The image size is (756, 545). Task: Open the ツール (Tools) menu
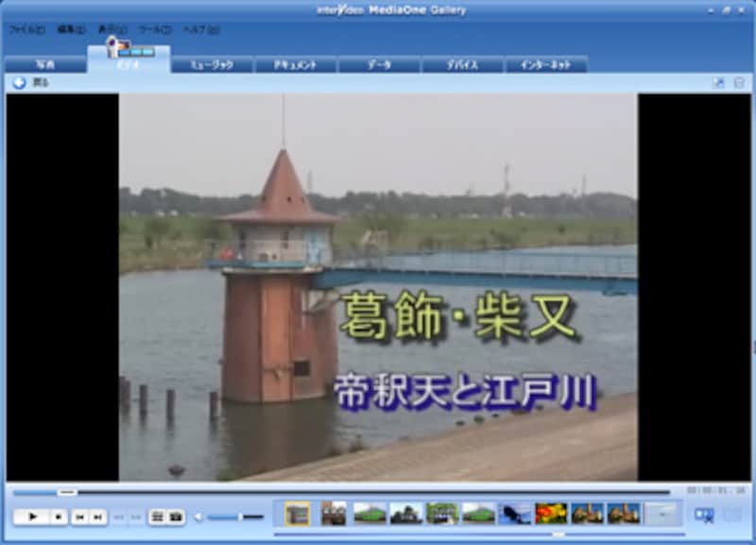(x=154, y=30)
